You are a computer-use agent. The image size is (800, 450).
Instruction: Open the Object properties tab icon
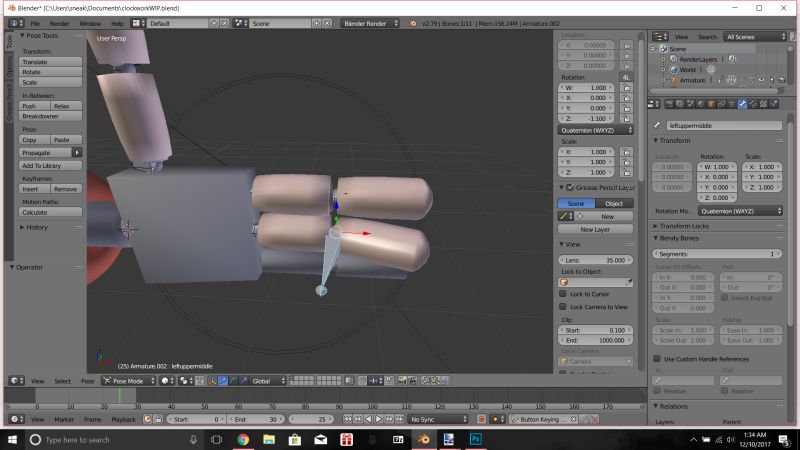711,104
